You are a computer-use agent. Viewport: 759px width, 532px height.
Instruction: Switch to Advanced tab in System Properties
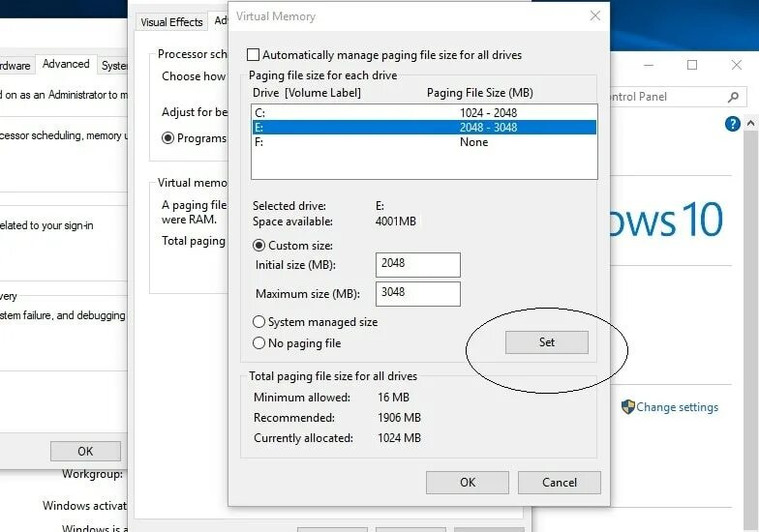66,64
